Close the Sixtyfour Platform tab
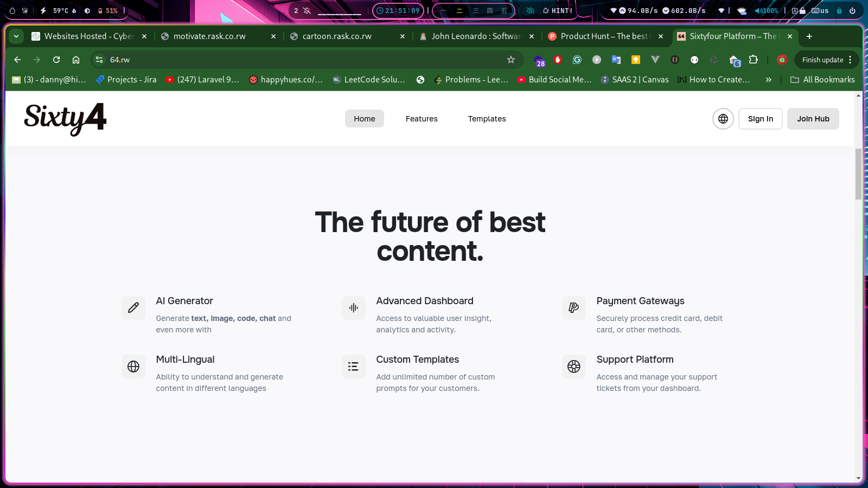Viewport: 868px width, 488px height. pos(790,36)
